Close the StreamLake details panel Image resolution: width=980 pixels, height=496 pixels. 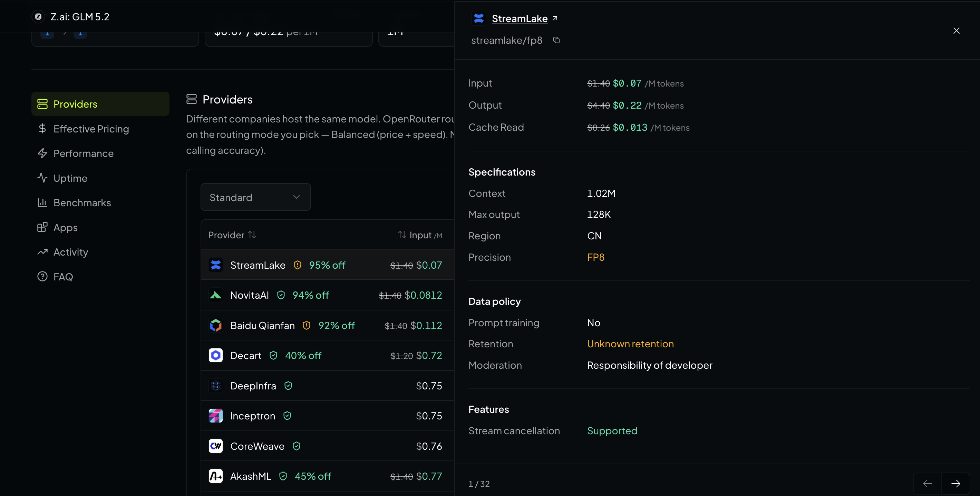tap(957, 31)
